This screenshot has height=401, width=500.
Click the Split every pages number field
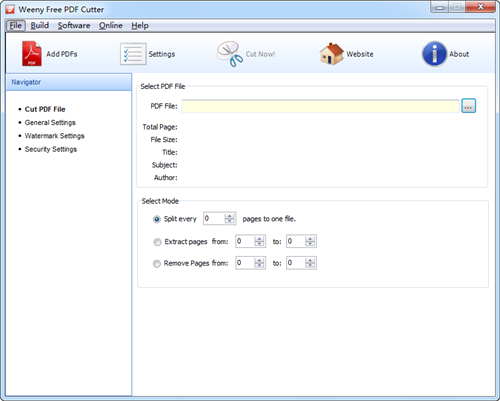pos(214,219)
